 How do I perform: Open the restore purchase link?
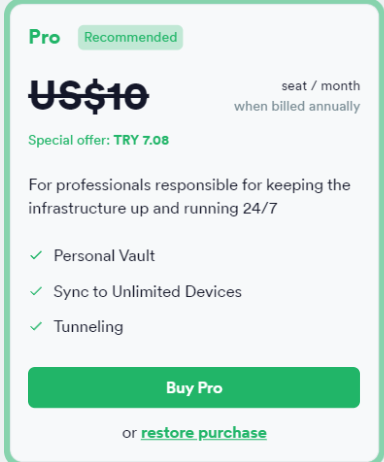[204, 433]
